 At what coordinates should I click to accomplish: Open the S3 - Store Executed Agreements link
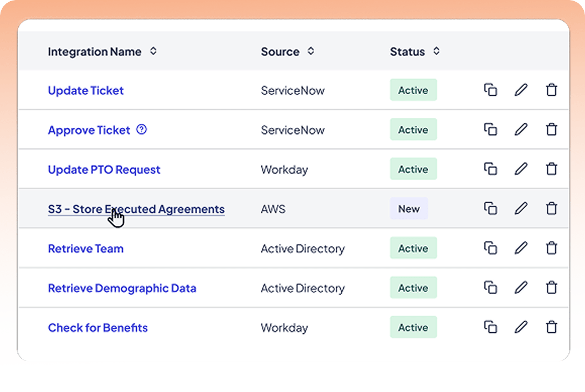pos(136,209)
